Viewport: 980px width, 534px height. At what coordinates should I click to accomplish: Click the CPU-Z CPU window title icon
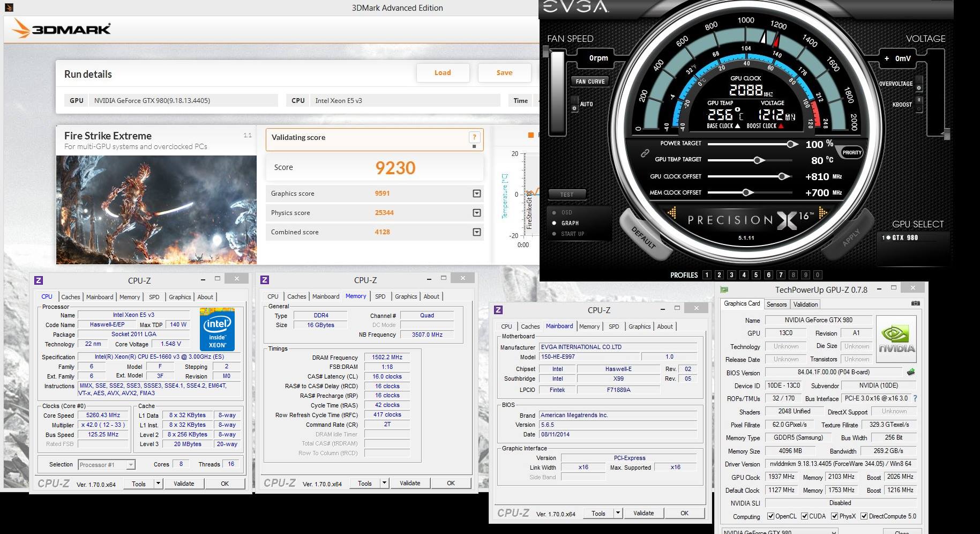click(39, 280)
